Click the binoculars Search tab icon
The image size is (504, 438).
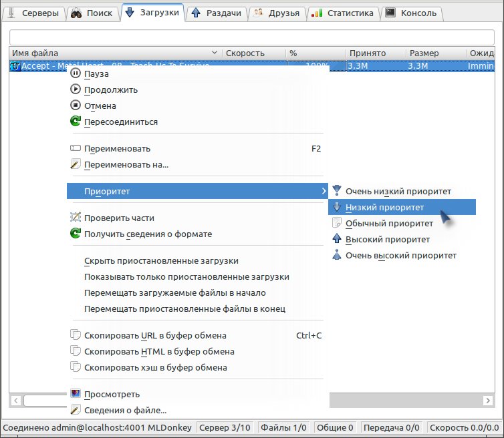click(76, 13)
